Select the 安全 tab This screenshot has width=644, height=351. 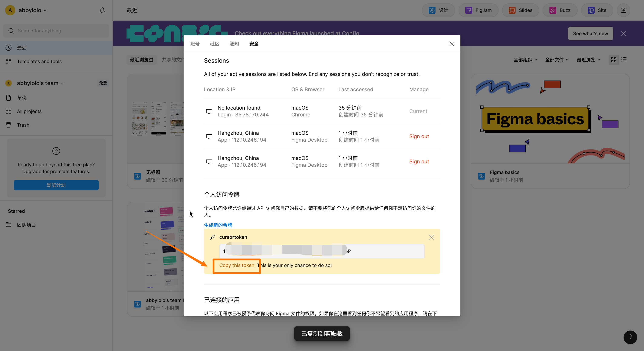point(254,44)
